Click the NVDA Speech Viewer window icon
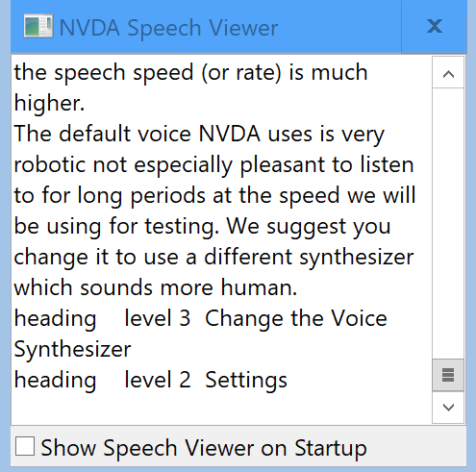The image size is (476, 472). (x=38, y=26)
